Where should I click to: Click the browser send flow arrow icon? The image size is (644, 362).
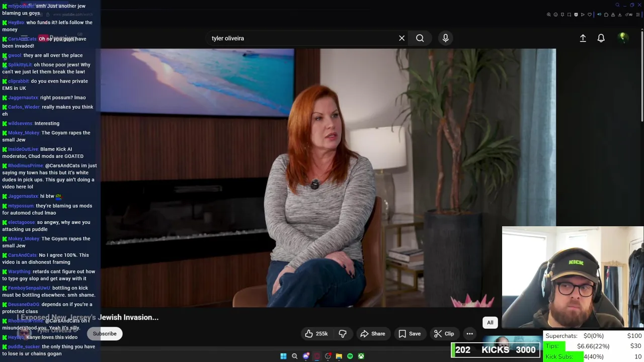point(583,15)
